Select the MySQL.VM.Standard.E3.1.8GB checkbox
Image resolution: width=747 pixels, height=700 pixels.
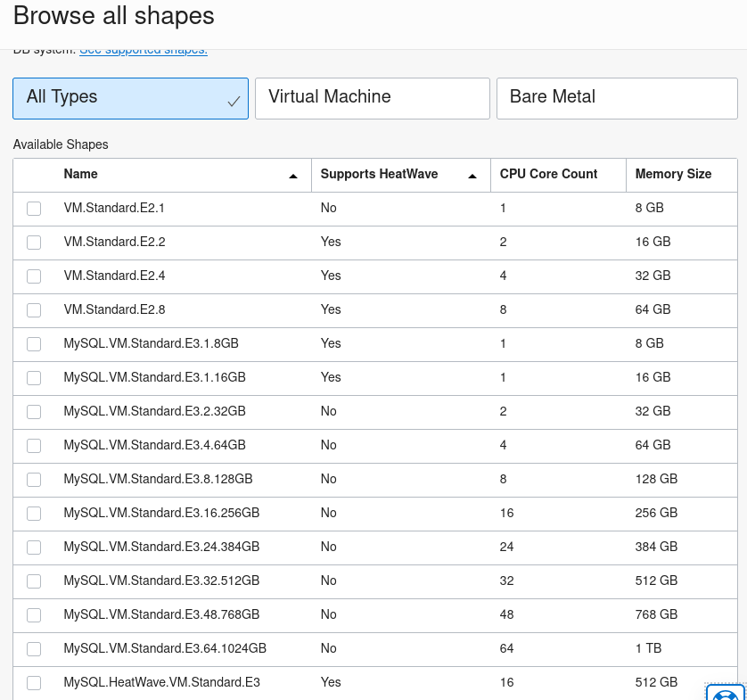click(x=33, y=343)
